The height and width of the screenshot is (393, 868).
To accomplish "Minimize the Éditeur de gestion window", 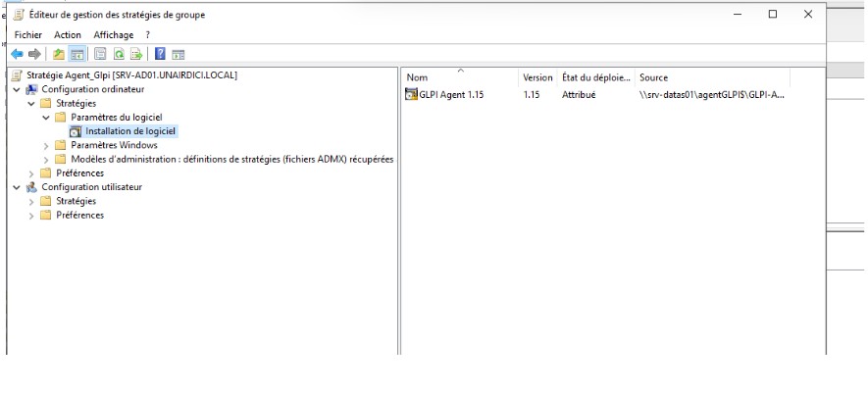I will click(x=738, y=15).
